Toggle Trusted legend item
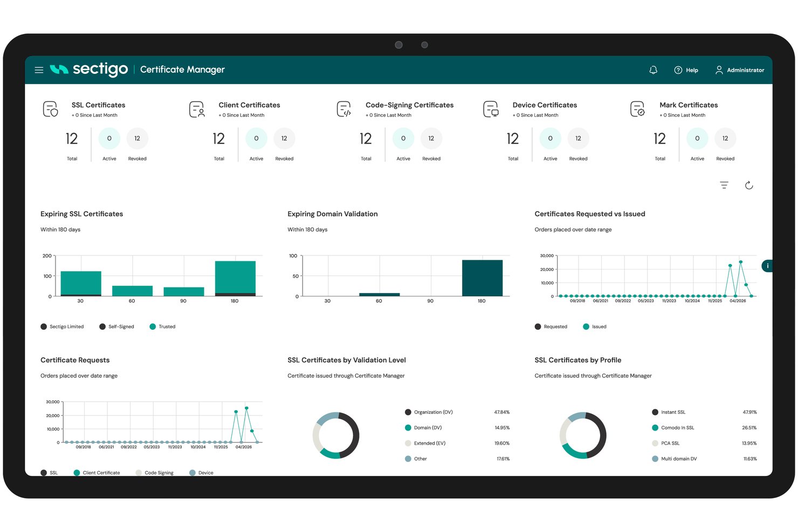 [162, 327]
